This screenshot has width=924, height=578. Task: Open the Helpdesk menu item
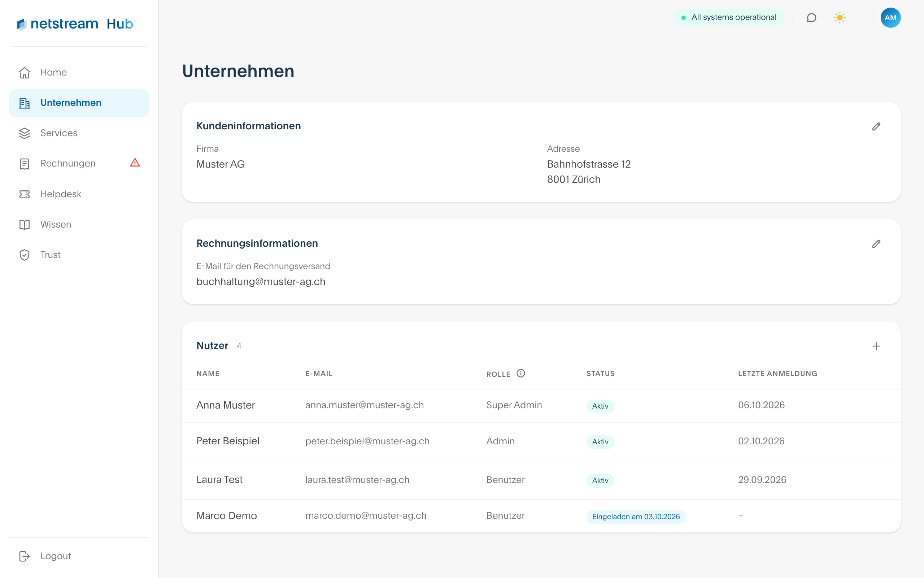pos(79,194)
